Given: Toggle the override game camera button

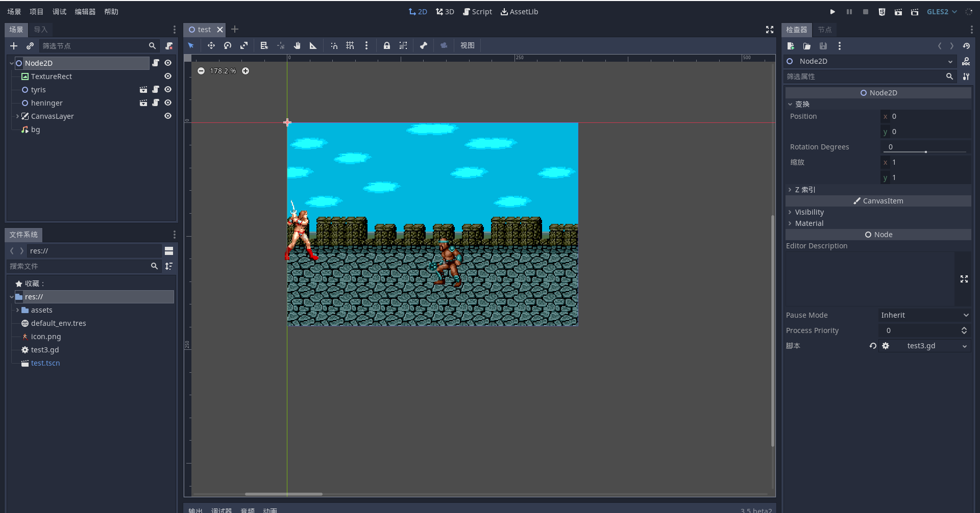Looking at the screenshot, I should [444, 45].
